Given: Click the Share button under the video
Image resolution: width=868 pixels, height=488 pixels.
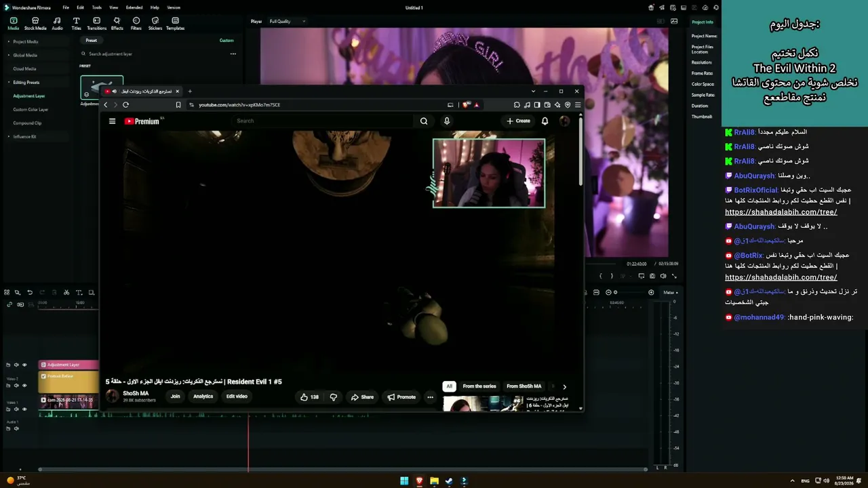Looking at the screenshot, I should [362, 397].
